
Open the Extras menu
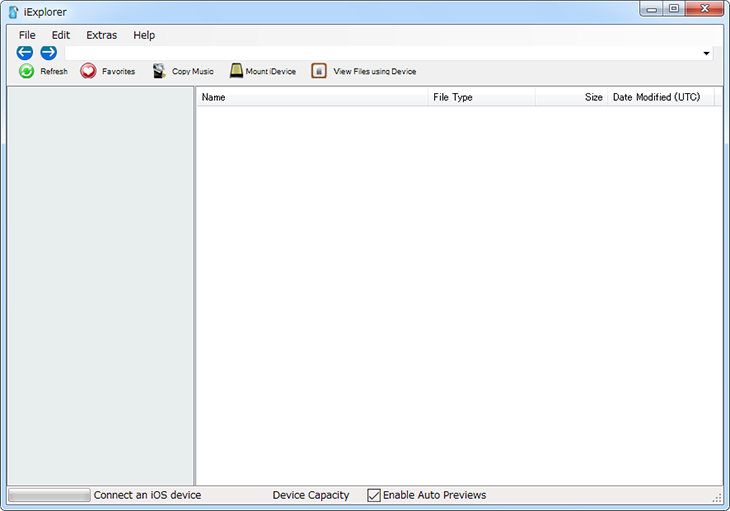click(x=101, y=35)
